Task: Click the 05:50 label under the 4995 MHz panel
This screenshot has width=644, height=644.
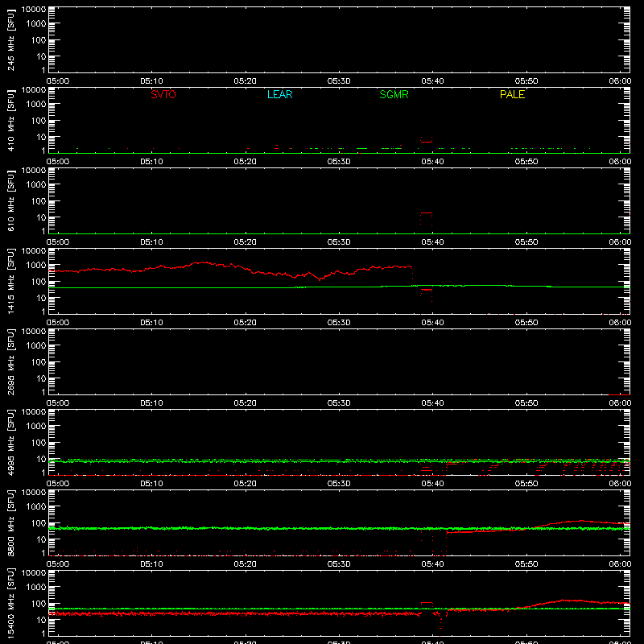Action: coord(526,484)
